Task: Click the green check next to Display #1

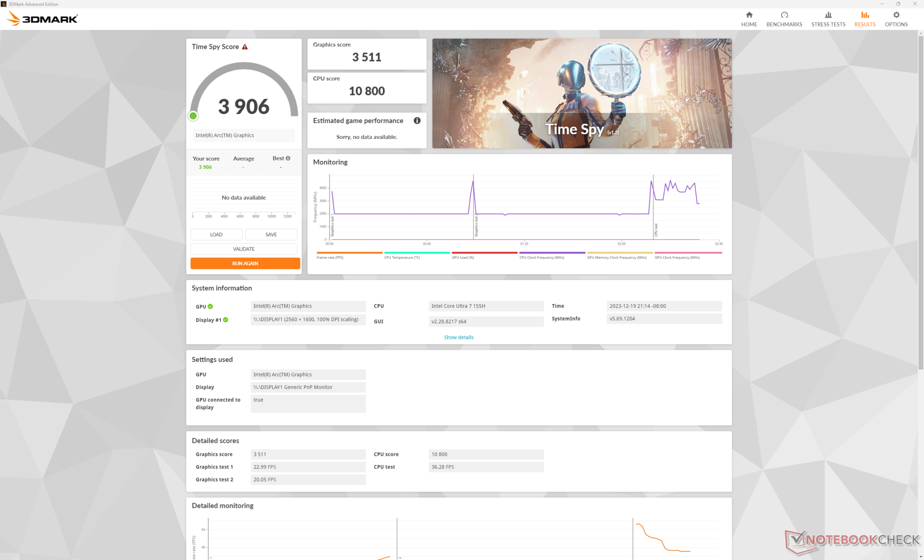Action: (x=226, y=320)
